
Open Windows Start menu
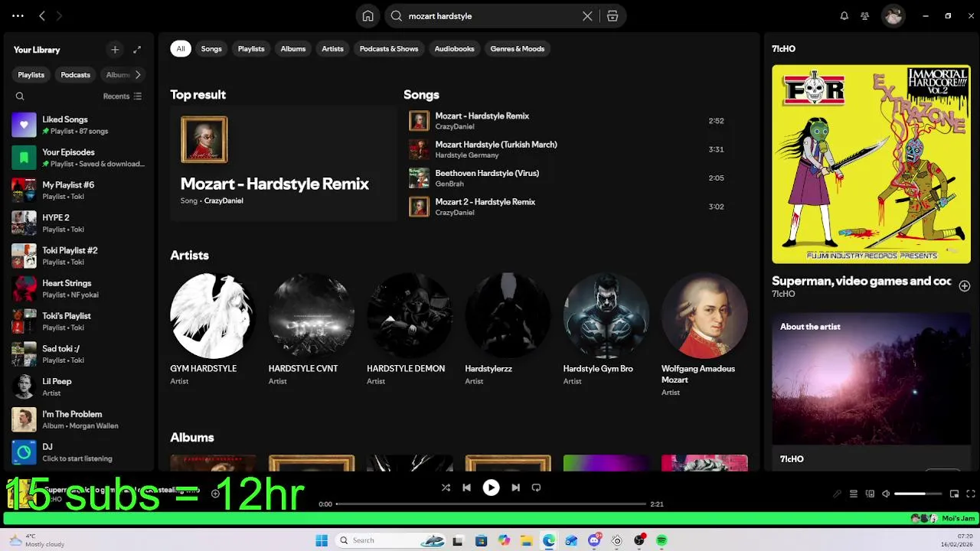point(322,540)
